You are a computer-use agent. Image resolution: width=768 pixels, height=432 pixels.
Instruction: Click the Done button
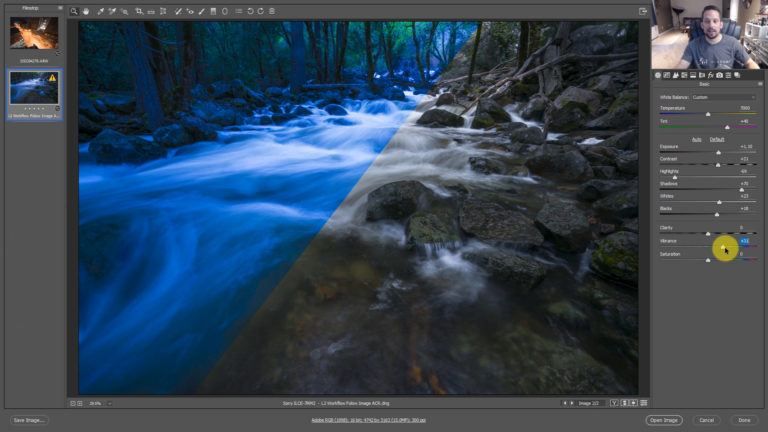(744, 420)
